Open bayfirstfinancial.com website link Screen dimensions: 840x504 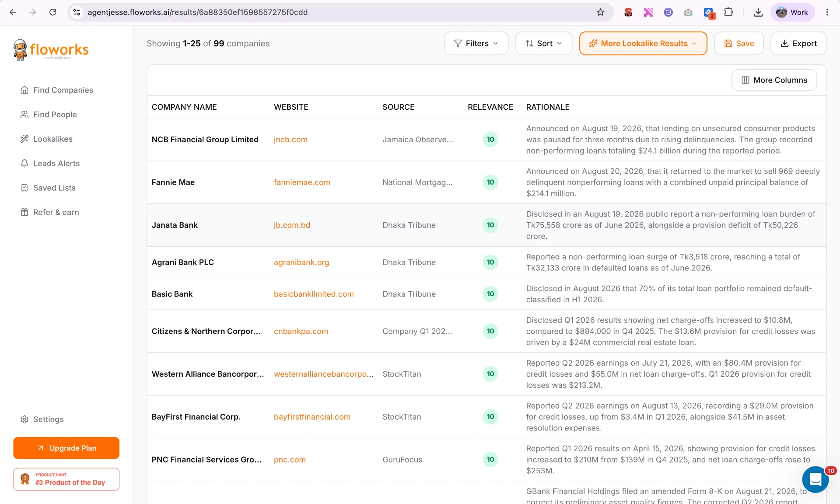point(312,417)
